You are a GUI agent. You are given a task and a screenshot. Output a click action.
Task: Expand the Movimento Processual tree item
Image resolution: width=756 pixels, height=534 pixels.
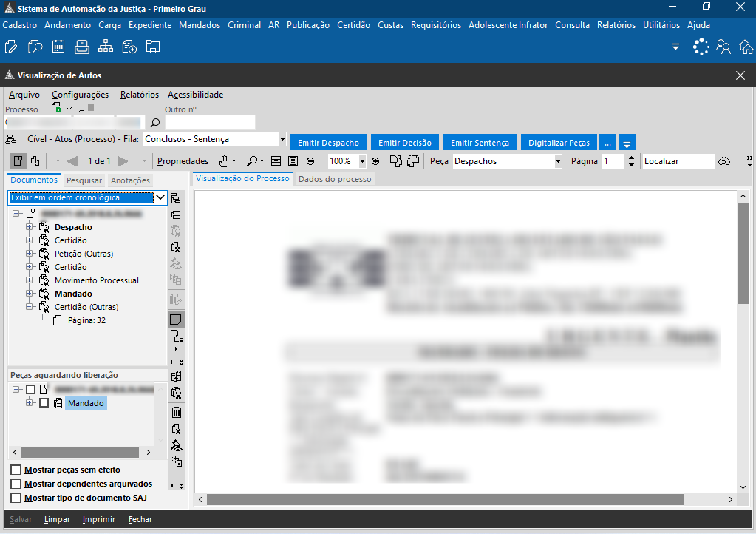click(x=30, y=280)
